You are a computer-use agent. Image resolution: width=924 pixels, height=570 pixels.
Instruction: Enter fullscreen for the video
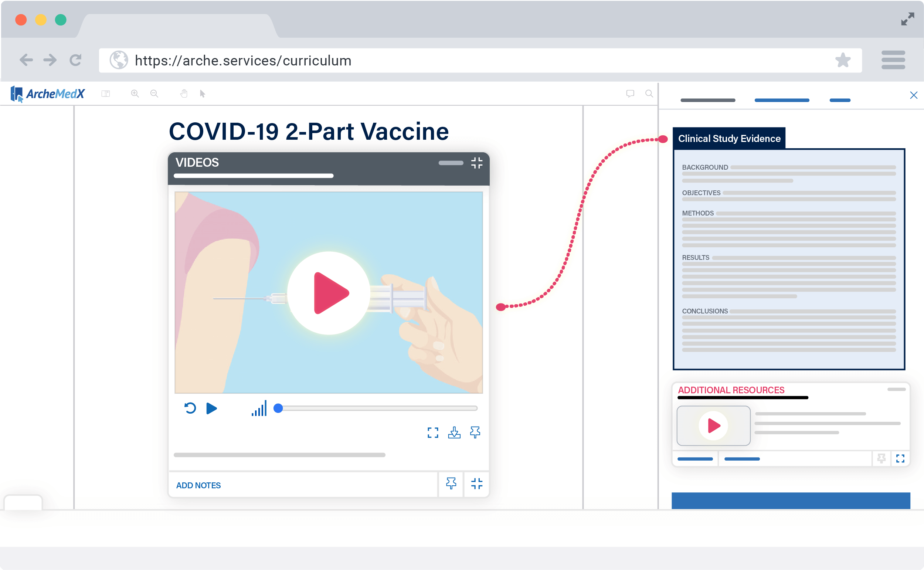[x=433, y=433]
